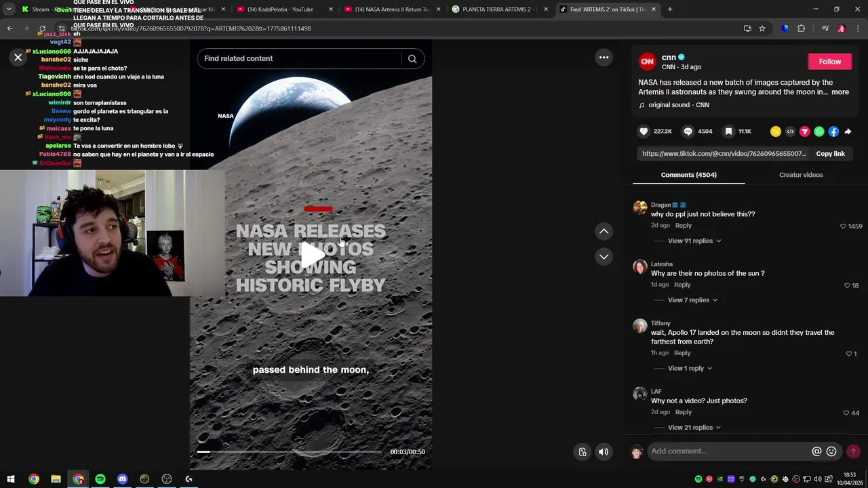Expand the description with 'more'
The width and height of the screenshot is (868, 488).
(x=840, y=92)
